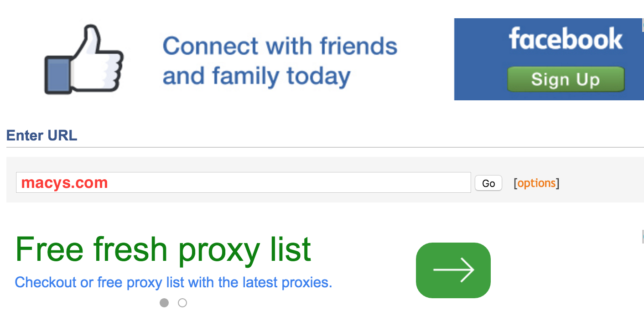Viewport: 644px width, 311px height.
Task: Click the word 'Free' in green headline
Action: click(49, 249)
